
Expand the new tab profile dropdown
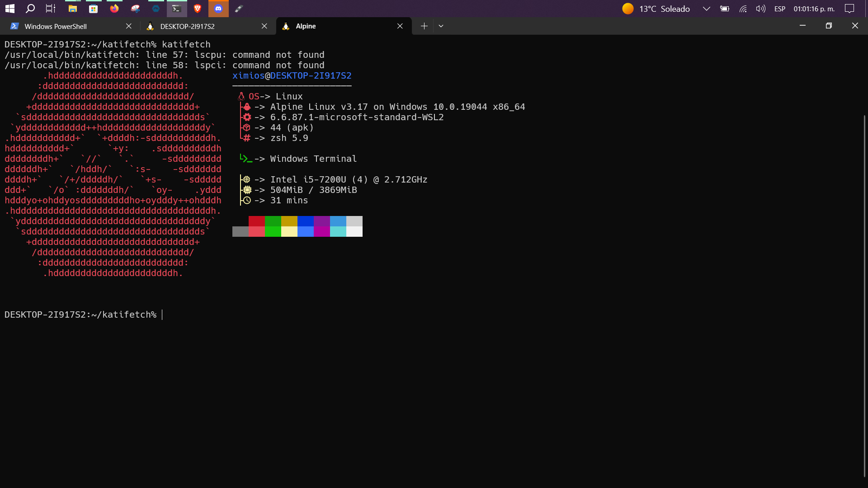coord(441,26)
